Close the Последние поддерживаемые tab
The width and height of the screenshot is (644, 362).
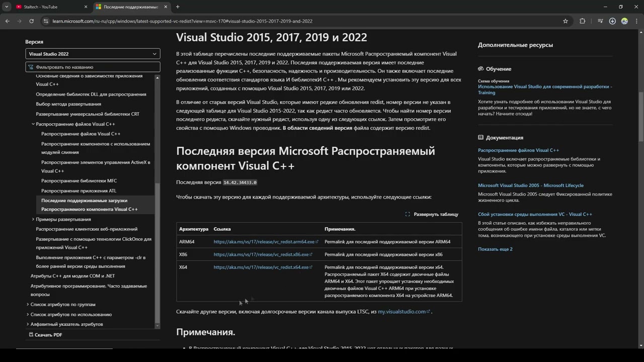pyautogui.click(x=166, y=7)
